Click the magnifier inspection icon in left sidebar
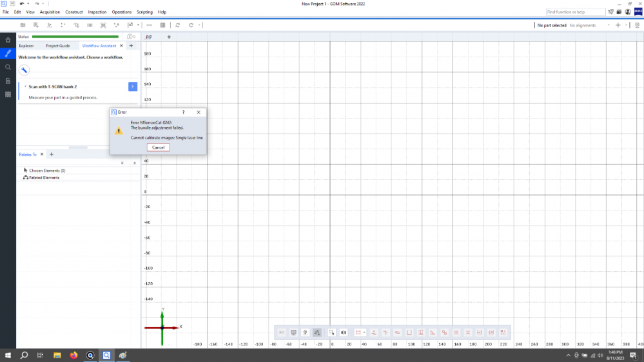The width and height of the screenshot is (644, 362). tap(8, 67)
